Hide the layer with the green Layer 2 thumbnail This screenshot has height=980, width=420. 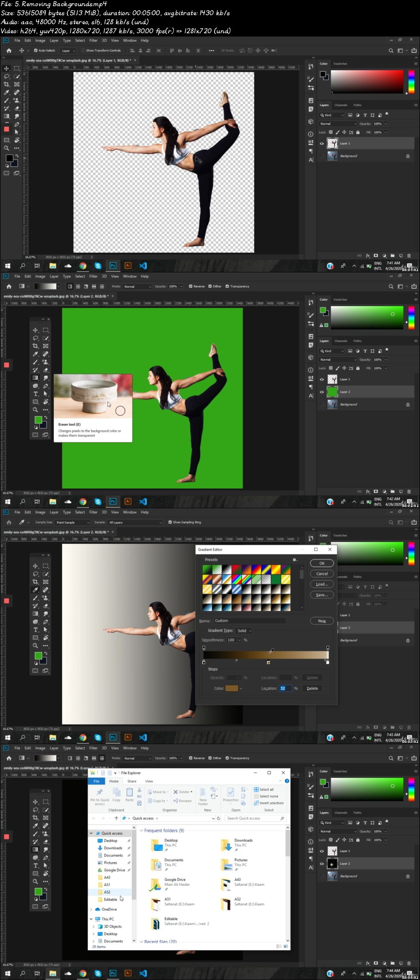pyautogui.click(x=322, y=392)
